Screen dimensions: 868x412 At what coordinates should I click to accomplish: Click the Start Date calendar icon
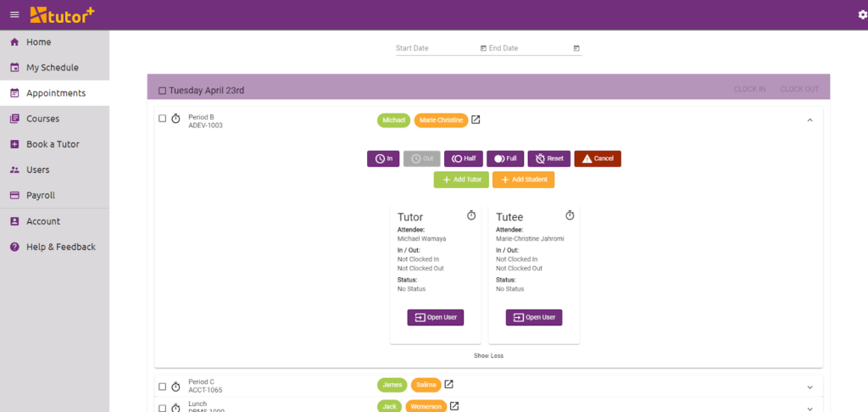[483, 48]
